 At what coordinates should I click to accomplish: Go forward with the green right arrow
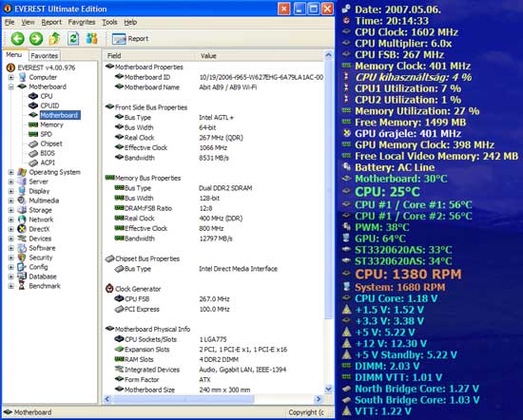(36, 39)
